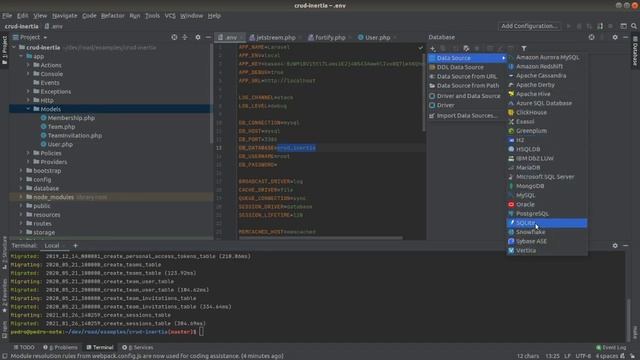Open Navigate menu
Image resolution: width=640 pixels, height=360 pixels.
64,16
